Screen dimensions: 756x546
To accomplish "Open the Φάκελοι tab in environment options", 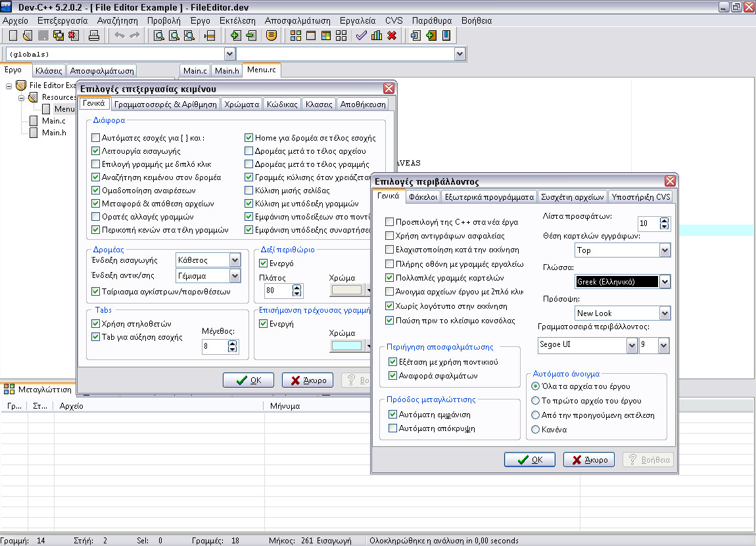I will (423, 196).
